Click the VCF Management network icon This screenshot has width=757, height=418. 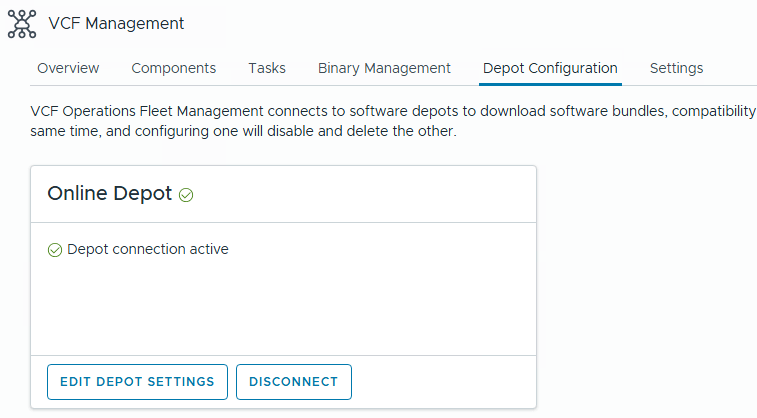[x=22, y=23]
